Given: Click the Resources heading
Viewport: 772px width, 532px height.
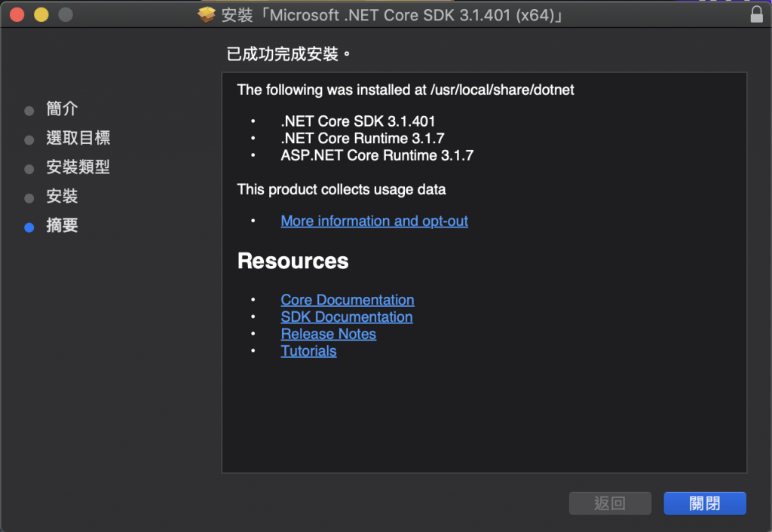Looking at the screenshot, I should tap(293, 261).
